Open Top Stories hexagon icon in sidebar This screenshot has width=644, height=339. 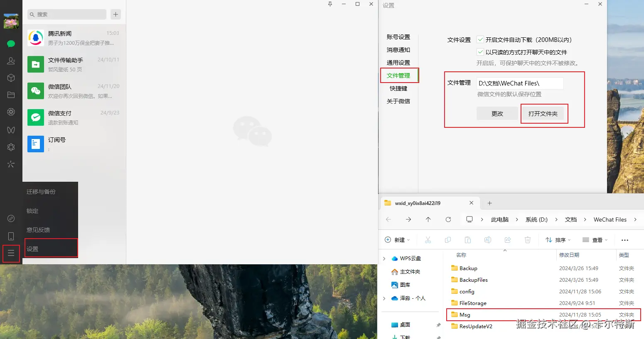pyautogui.click(x=11, y=147)
